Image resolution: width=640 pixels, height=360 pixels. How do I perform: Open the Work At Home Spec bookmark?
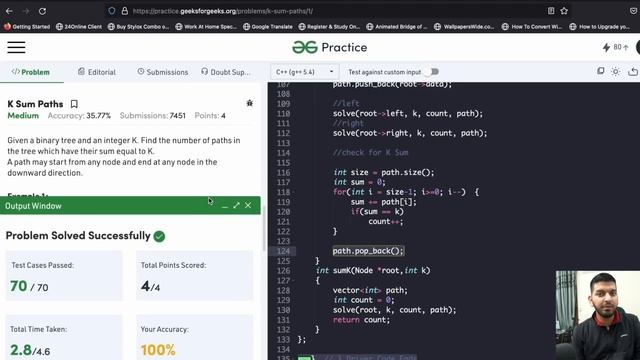pos(206,27)
